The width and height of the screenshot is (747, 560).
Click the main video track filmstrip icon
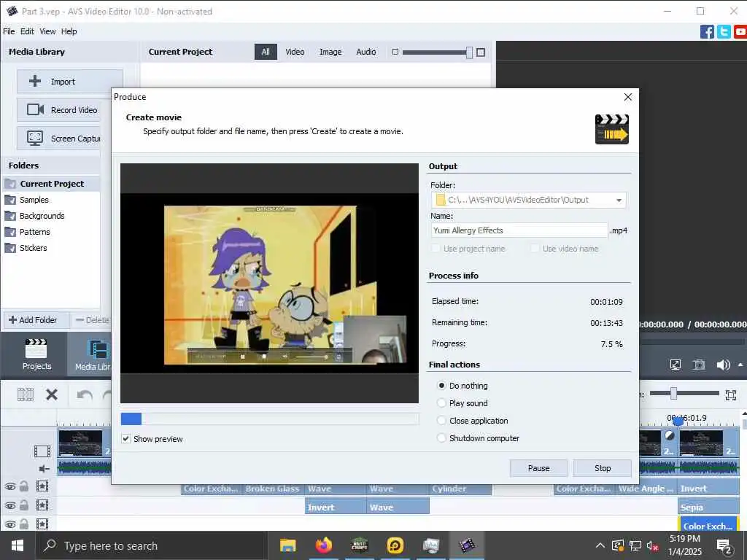(42, 451)
